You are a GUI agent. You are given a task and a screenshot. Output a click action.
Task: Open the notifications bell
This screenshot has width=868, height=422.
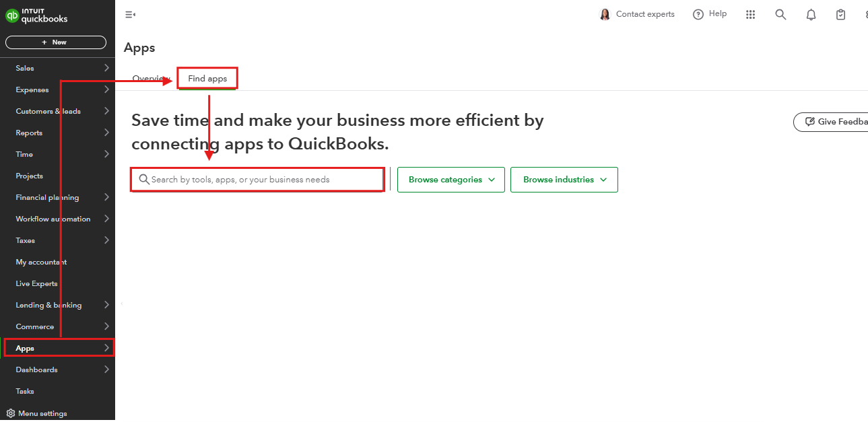click(811, 14)
